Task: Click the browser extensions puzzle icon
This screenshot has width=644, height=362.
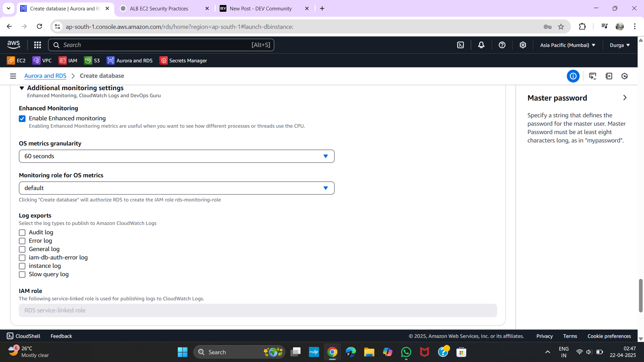Action: (x=583, y=26)
